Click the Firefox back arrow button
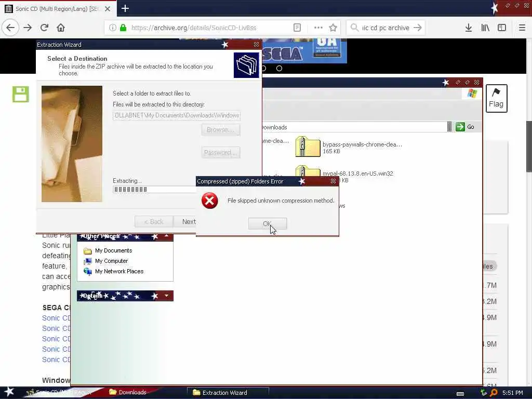This screenshot has width=532, height=399. [x=10, y=28]
